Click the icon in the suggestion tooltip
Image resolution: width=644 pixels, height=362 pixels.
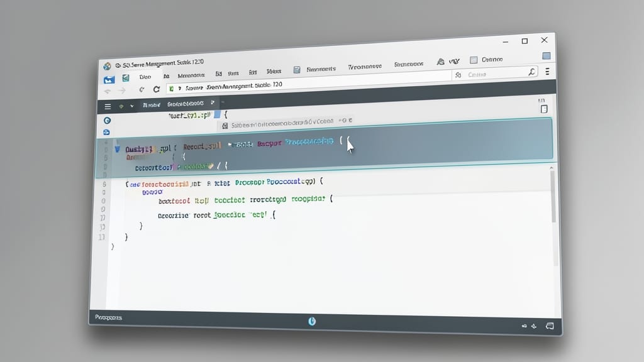(225, 126)
